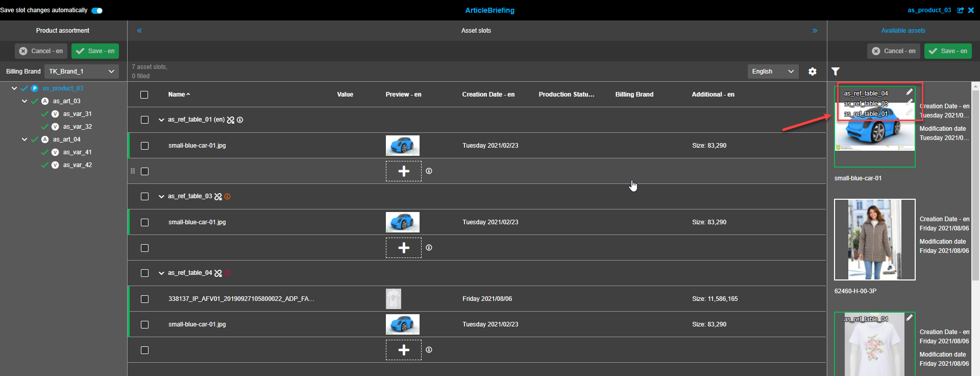This screenshot has height=376, width=980.
Task: Check the select-all checkbox in table header
Action: 144,95
